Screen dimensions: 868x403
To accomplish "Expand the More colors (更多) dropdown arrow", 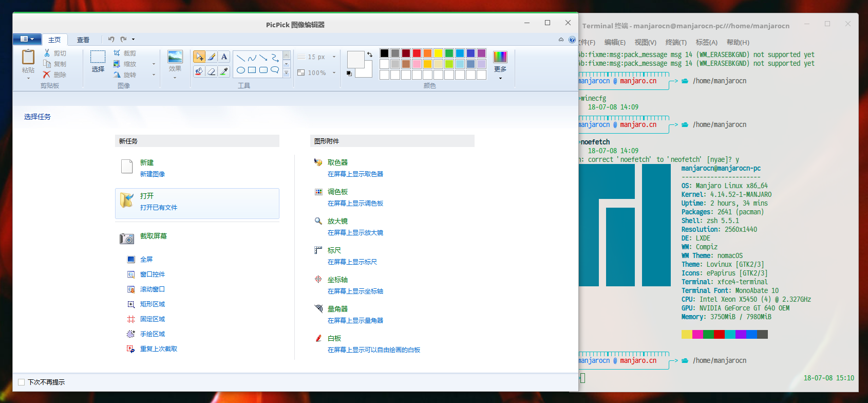I will [x=500, y=78].
